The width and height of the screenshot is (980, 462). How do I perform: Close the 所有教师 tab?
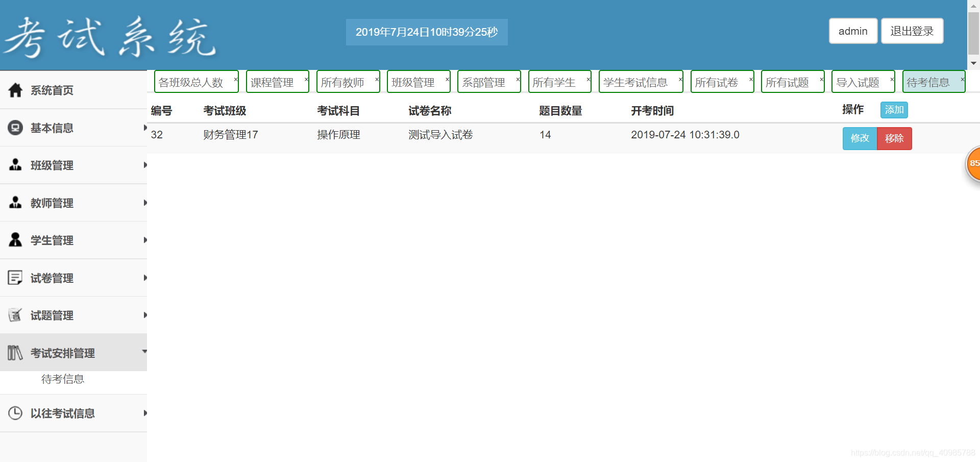click(377, 79)
